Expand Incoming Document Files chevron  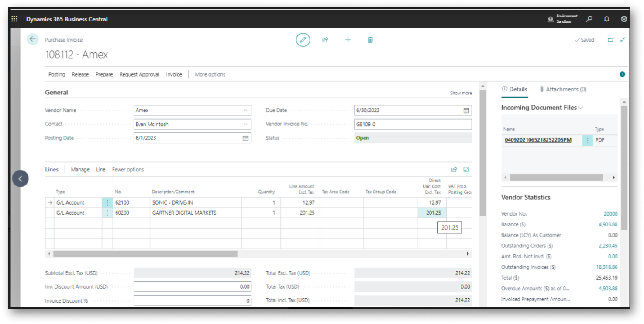point(581,108)
